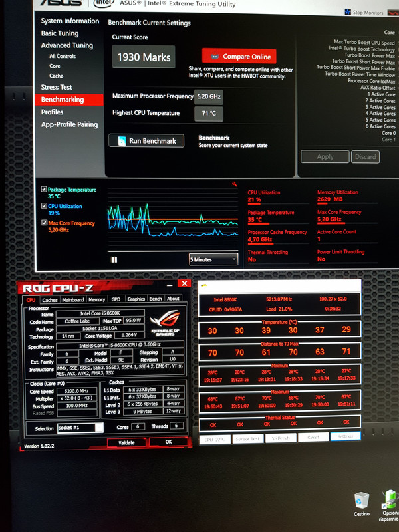This screenshot has width=399, height=532.
Task: Click Processor Core IccMax setting
Action: click(371, 81)
